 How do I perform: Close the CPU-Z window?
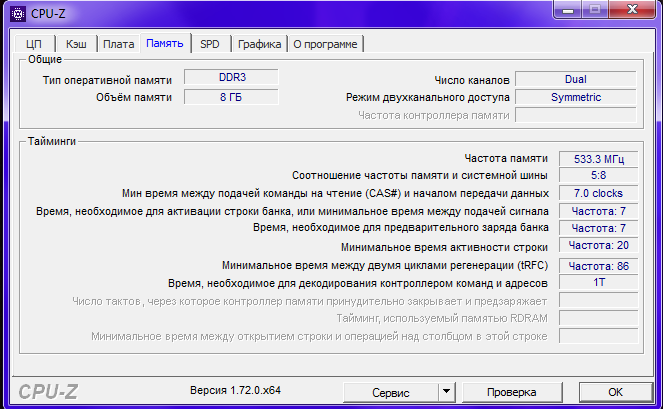[x=632, y=10]
